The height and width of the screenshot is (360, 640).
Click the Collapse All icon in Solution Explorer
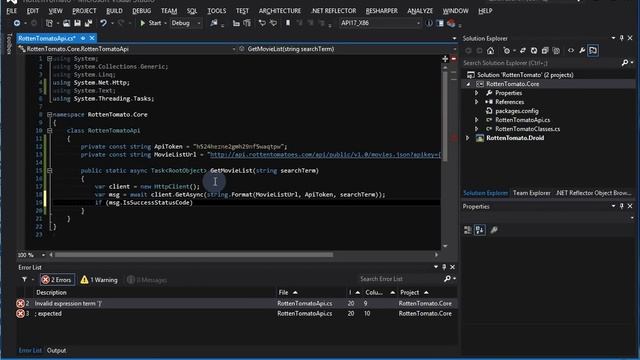(545, 51)
